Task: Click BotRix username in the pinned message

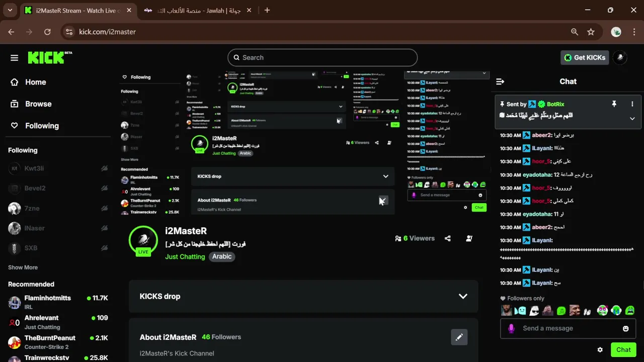Action: point(555,104)
